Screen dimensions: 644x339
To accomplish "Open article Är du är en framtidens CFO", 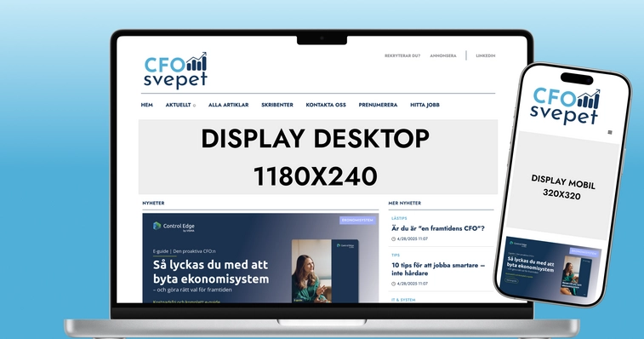I will point(438,228).
